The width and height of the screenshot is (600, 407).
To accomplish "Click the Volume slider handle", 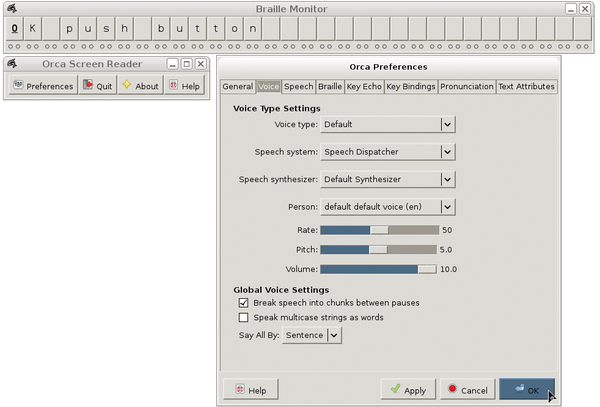I will coord(427,269).
